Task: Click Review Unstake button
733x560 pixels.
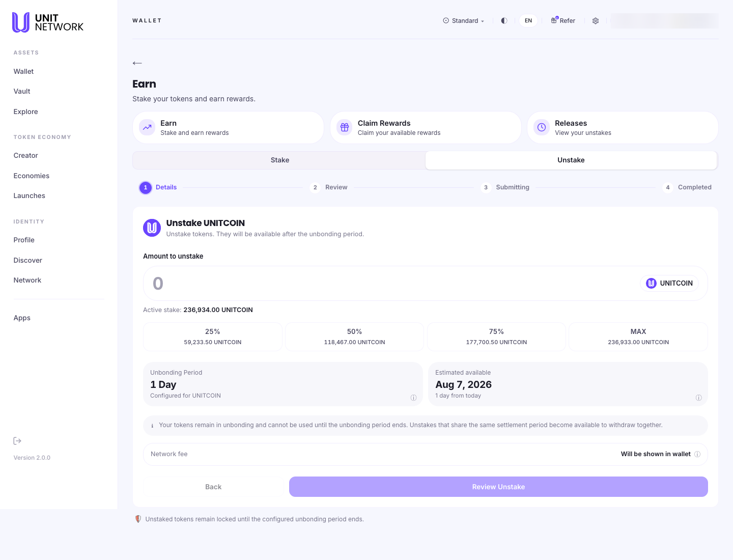Action: tap(498, 487)
